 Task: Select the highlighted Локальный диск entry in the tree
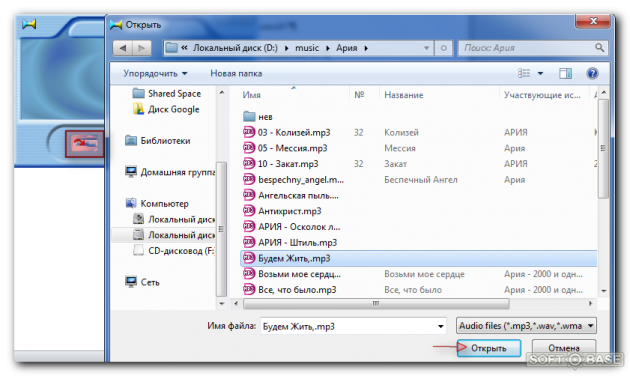tap(164, 235)
